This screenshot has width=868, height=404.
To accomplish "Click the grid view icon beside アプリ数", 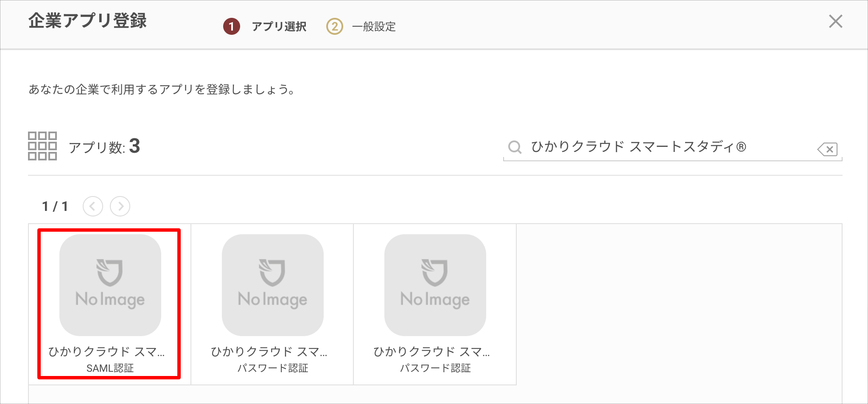I will pos(42,146).
